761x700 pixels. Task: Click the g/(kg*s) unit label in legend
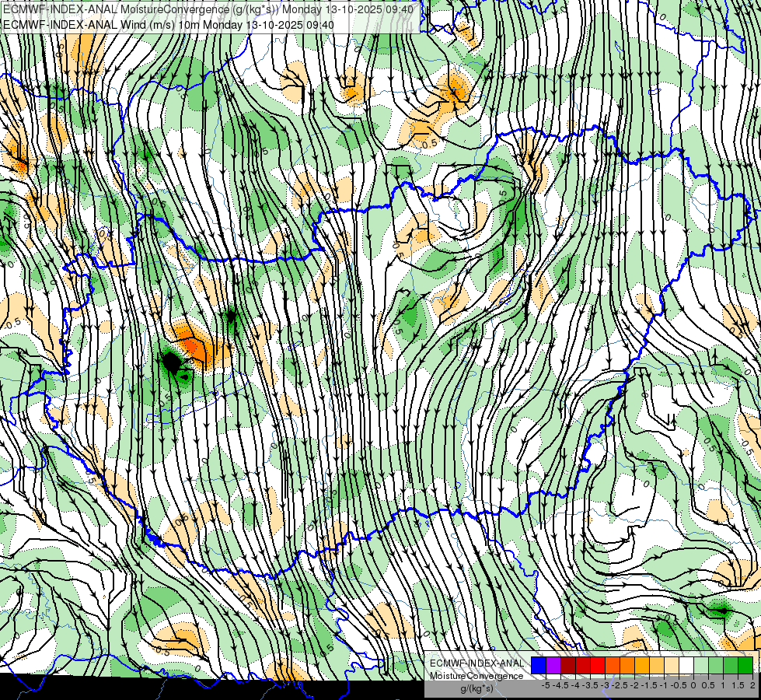pos(476,688)
